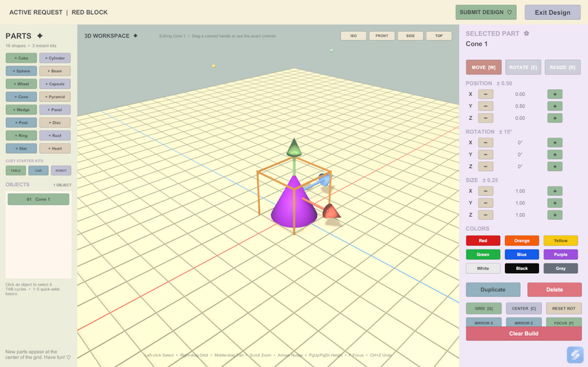Viewport: 588px width, 367px height.
Task: Add a Cylinder part
Action: 55,58
